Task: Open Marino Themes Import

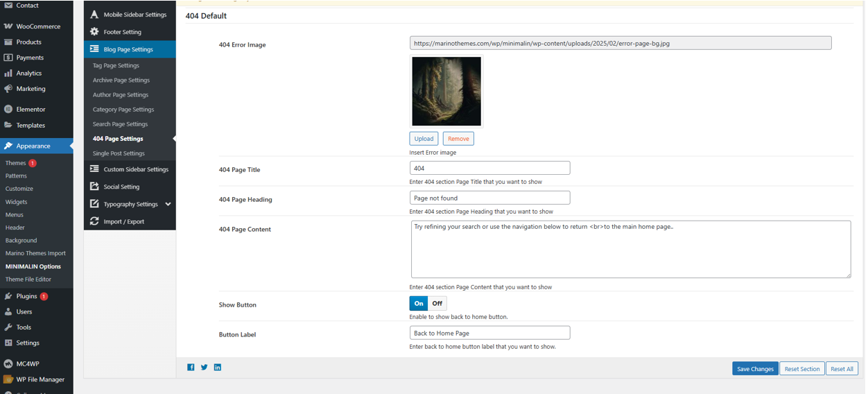Action: coord(35,253)
